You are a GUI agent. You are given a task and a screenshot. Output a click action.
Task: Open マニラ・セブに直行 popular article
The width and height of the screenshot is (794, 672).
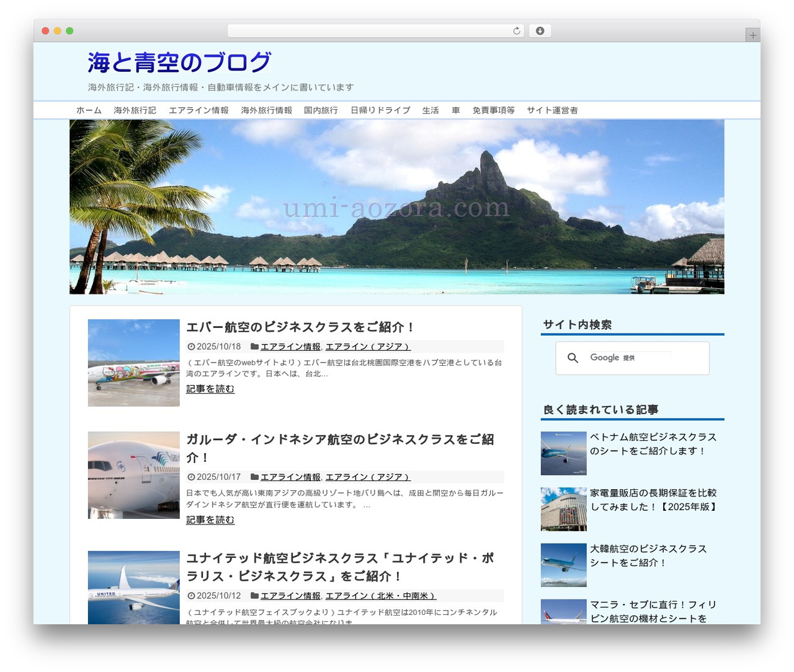[653, 611]
